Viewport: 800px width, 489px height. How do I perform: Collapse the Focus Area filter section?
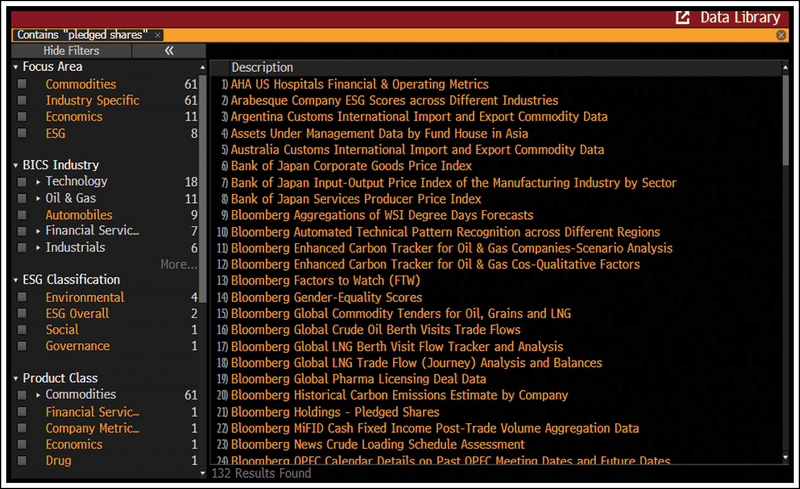(x=16, y=67)
